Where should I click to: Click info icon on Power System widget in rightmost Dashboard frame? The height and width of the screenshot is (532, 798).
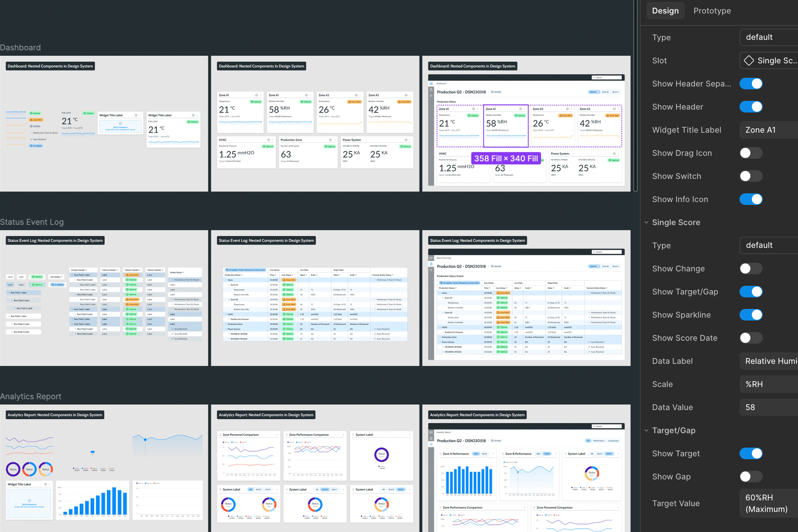[x=614, y=154]
